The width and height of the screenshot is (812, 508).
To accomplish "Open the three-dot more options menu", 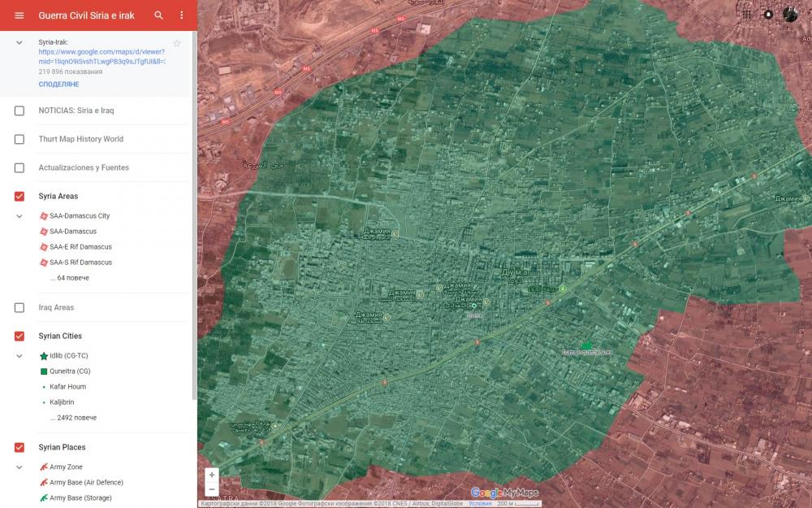I will (x=181, y=15).
